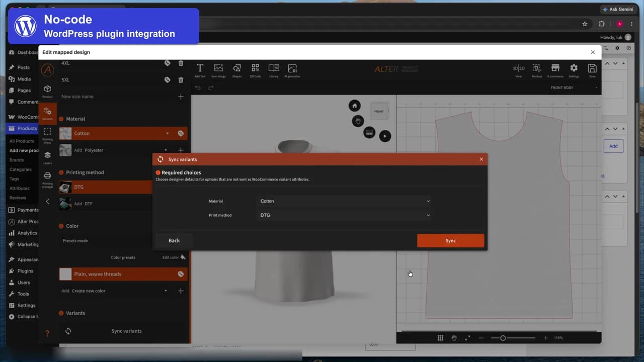
Task: Select the hand pan button in 3D viewport
Action: pos(358,121)
